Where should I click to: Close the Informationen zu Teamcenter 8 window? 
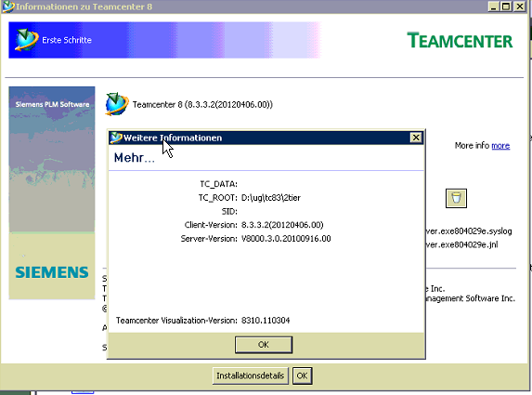[x=520, y=7]
